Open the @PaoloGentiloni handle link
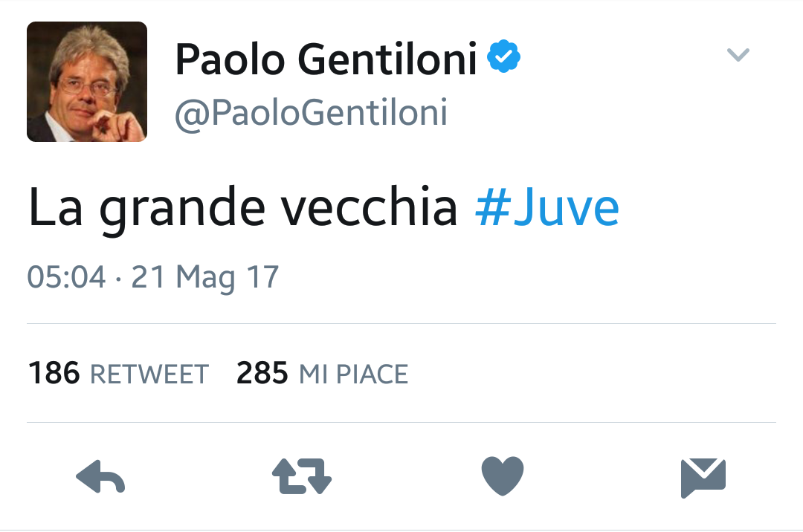 [311, 112]
